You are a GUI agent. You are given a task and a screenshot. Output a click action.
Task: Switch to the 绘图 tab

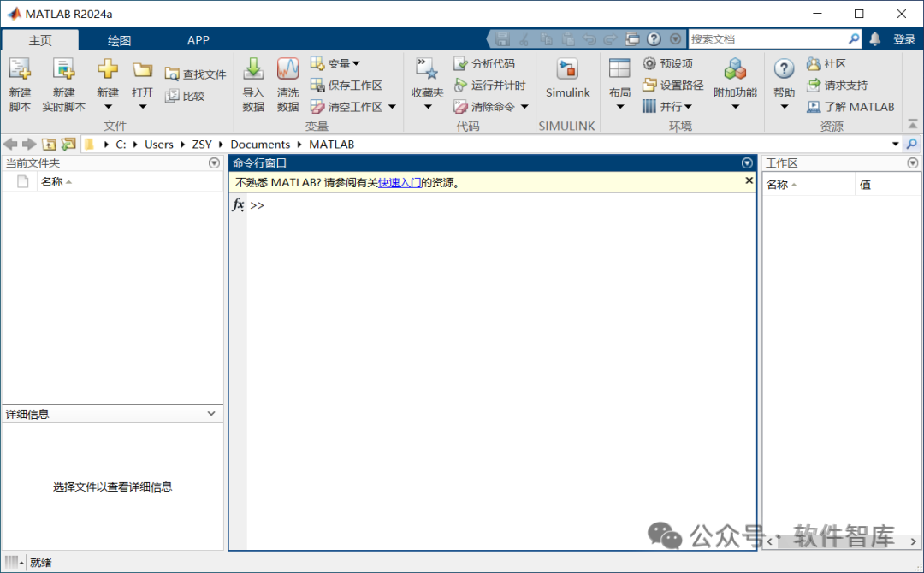click(119, 40)
